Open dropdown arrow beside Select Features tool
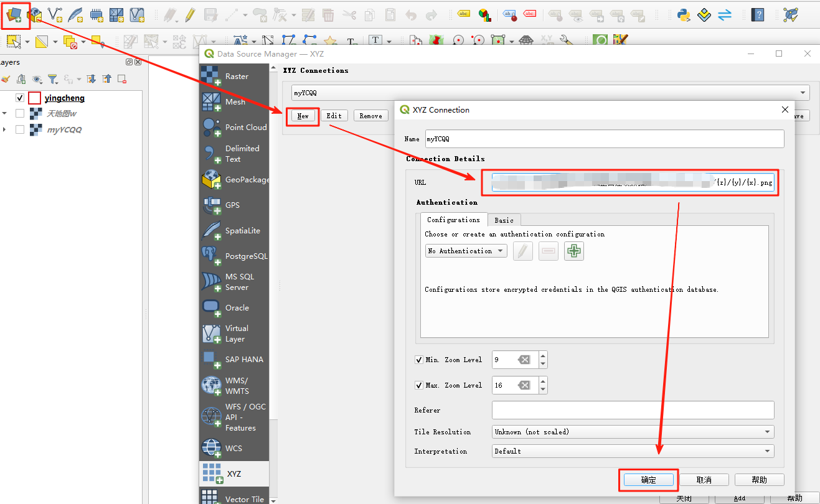 point(27,42)
